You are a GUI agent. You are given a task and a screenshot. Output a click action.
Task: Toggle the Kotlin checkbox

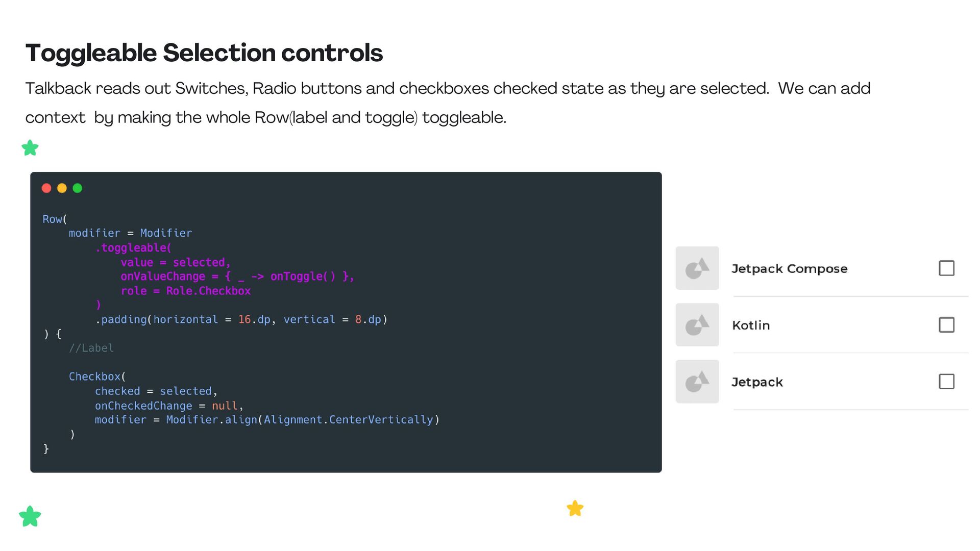(946, 325)
